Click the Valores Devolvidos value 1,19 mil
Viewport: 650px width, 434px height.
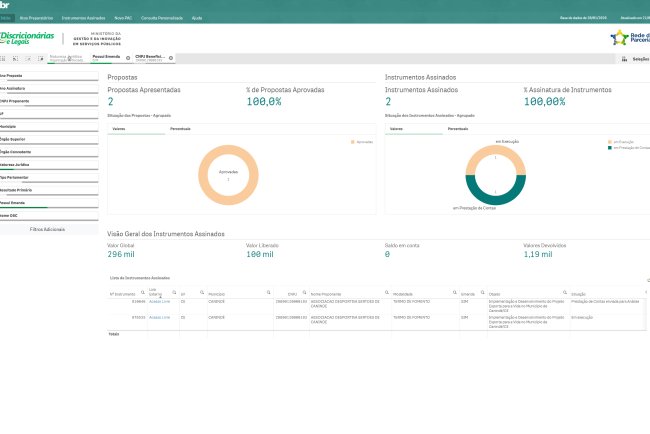click(538, 255)
